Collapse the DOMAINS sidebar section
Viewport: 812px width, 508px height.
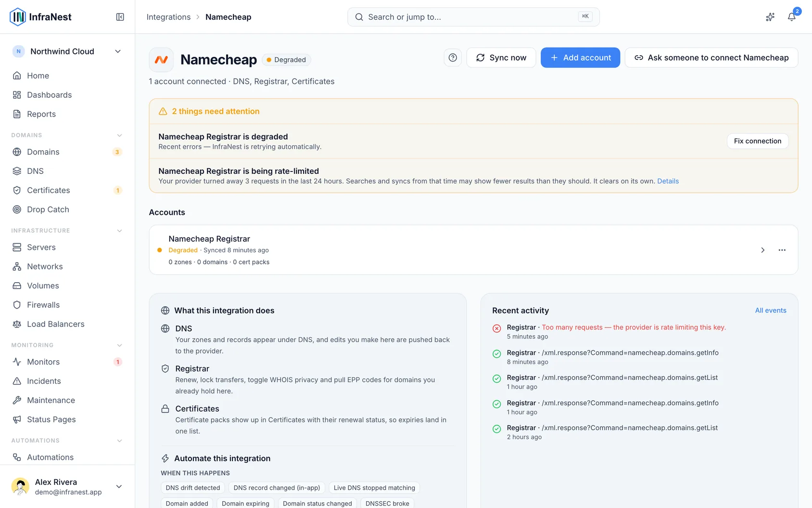pos(119,135)
